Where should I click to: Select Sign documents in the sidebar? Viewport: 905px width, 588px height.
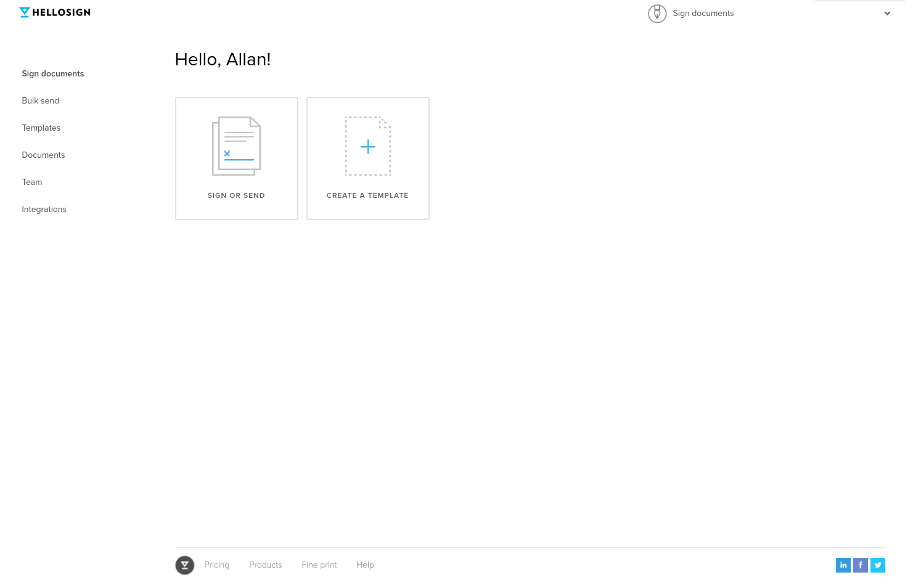point(53,73)
